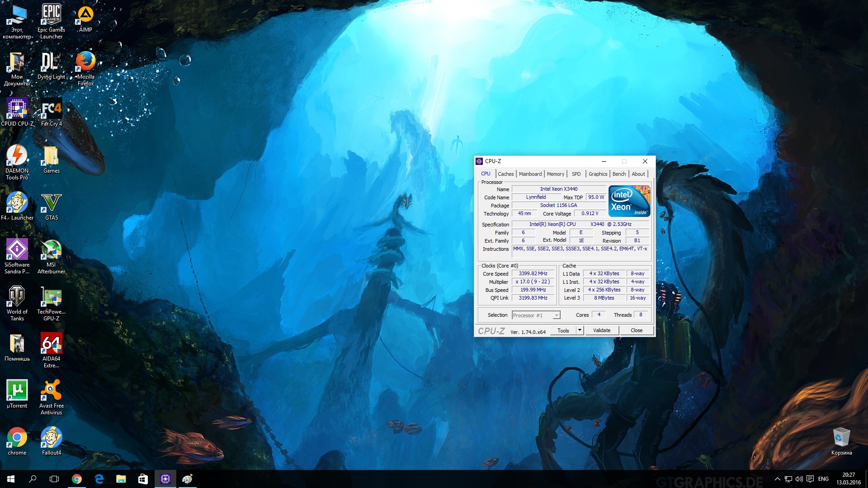Open the Tools button dropdown arrow

pyautogui.click(x=580, y=330)
